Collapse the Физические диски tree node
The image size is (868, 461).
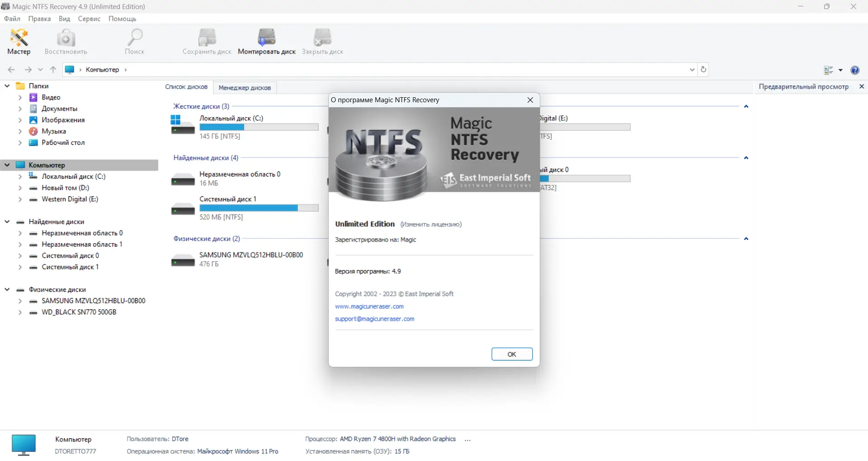(x=7, y=289)
